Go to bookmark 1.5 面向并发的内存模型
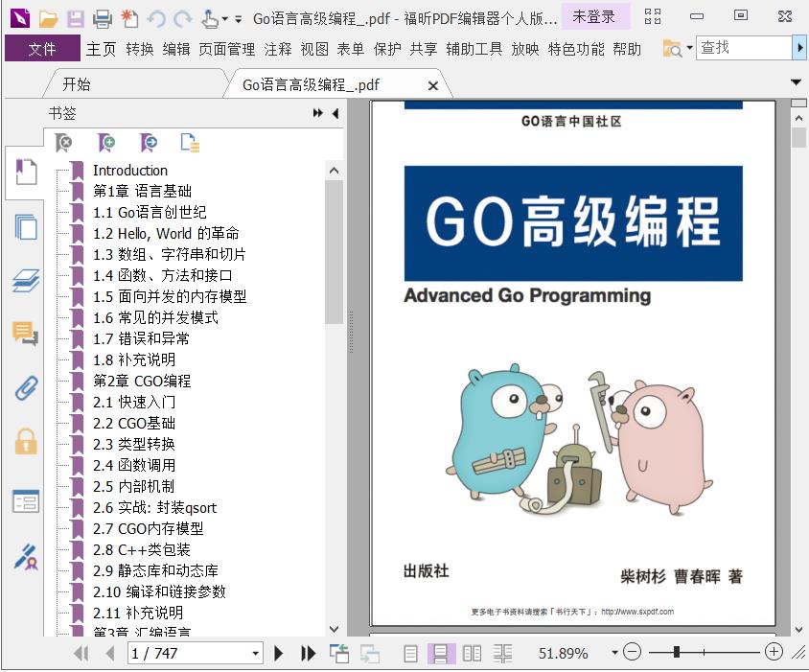 point(170,296)
